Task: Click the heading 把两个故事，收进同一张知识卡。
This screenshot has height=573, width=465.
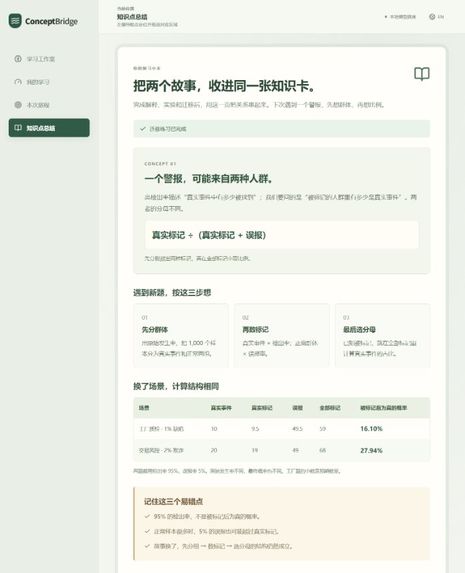Action: pos(224,86)
